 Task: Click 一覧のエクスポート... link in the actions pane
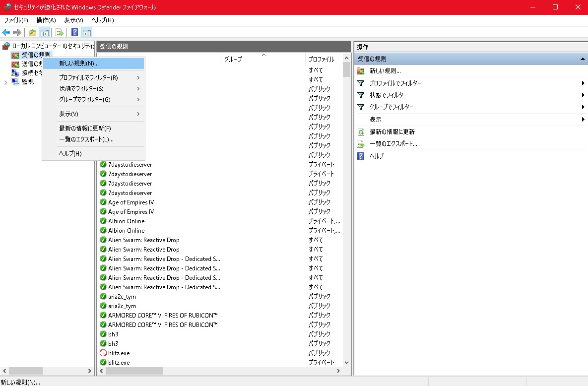tap(393, 144)
